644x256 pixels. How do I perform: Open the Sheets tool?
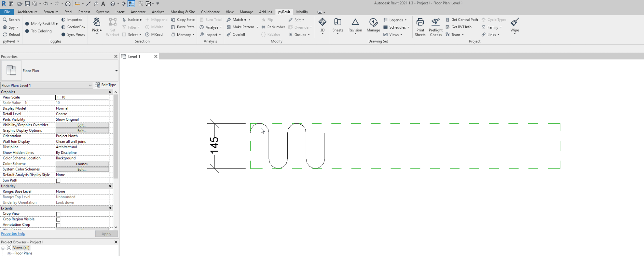point(338,26)
